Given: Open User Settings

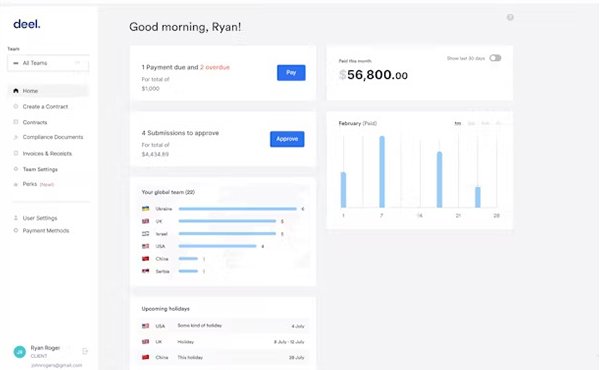Looking at the screenshot, I should pos(40,218).
